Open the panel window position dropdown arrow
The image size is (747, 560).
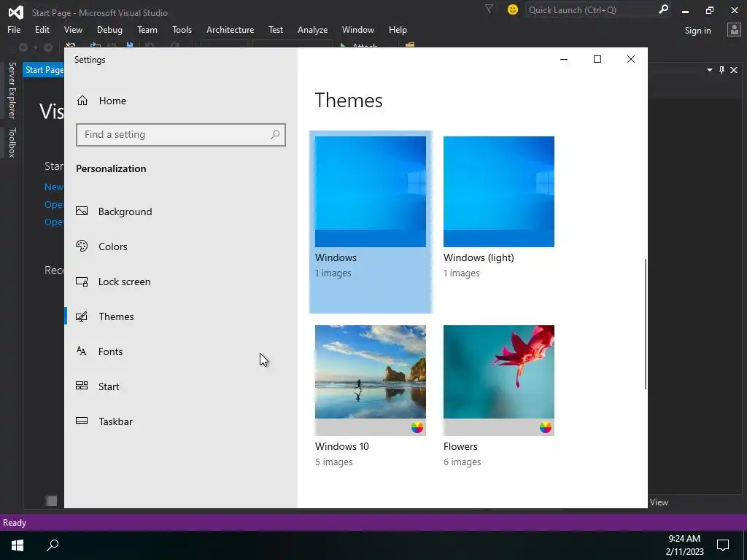coord(709,70)
